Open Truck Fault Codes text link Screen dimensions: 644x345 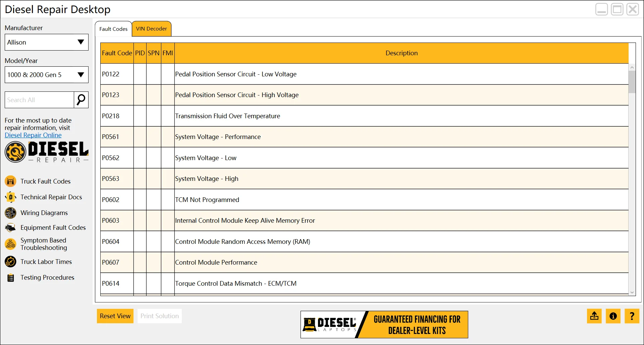46,181
